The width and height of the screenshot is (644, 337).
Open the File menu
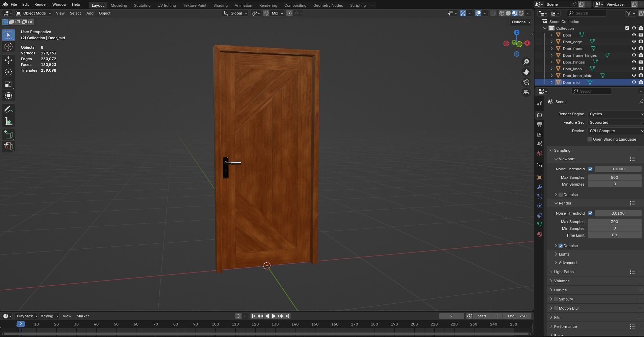click(x=14, y=4)
